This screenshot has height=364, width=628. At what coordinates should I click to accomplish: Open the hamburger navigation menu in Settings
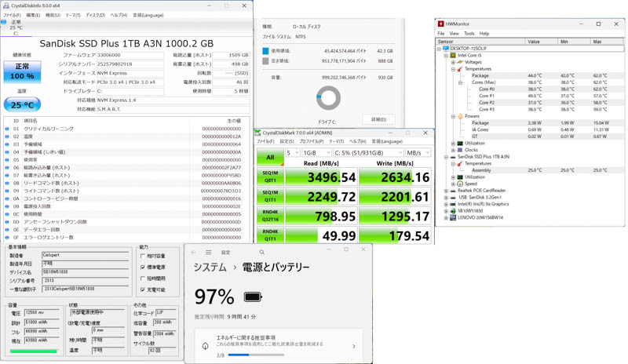(x=208, y=253)
